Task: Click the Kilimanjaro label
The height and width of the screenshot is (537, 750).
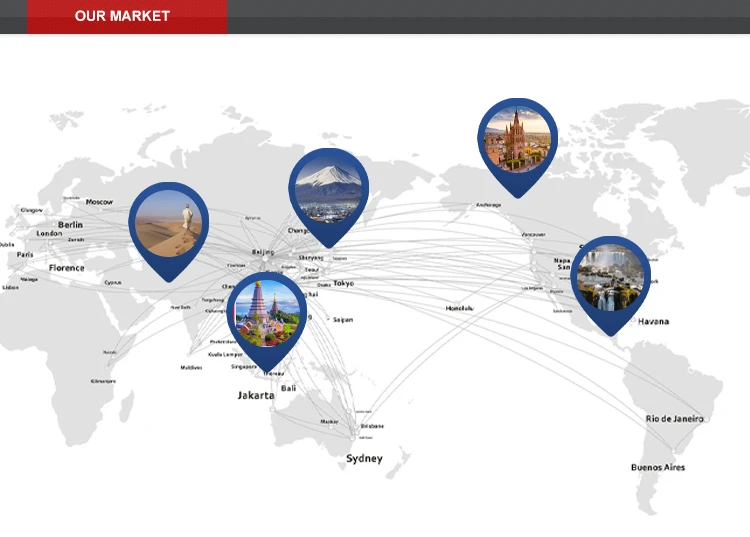Action: tap(103, 381)
